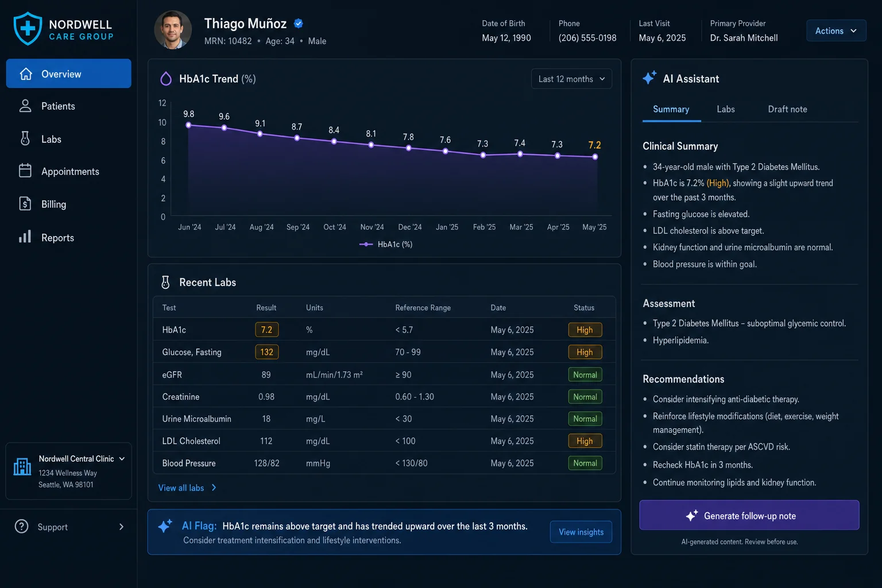882x588 pixels.
Task: Click the Recheck HbA1c in 3 months recommendation
Action: [702, 465]
